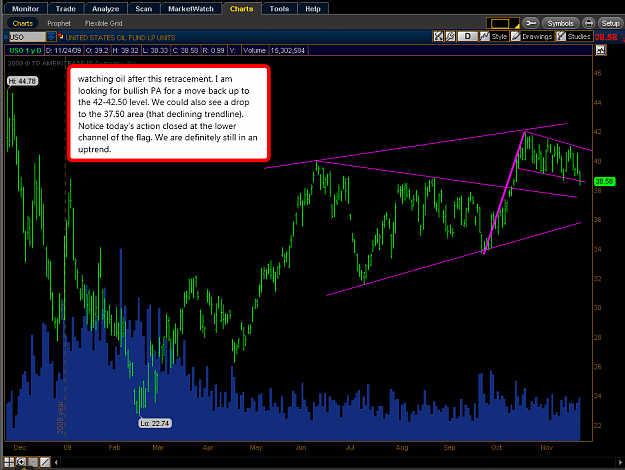Screen dimensions: 625x470
Task: Click the grayed icon beside the zoom tool
Action: 33,462
